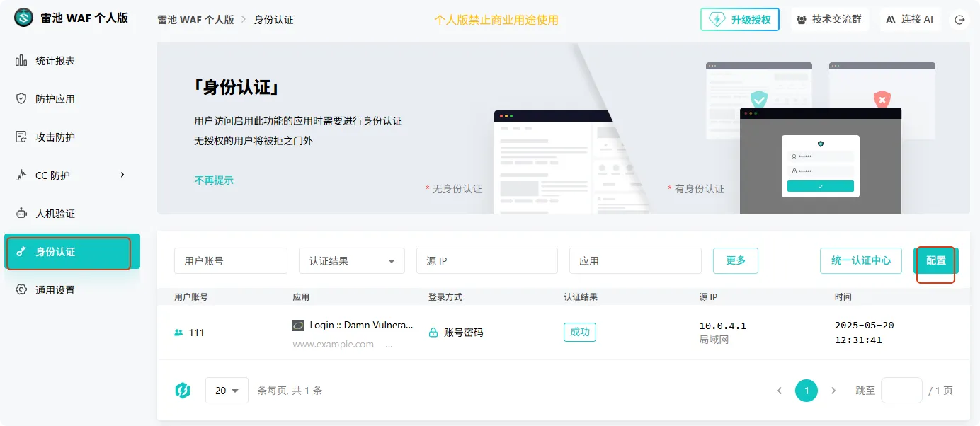Click the 登录方式 column header
The height and width of the screenshot is (426, 980).
(445, 297)
